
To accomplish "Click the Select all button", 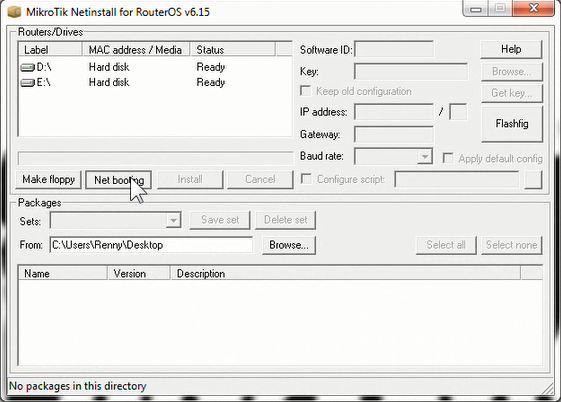I will tap(446, 245).
